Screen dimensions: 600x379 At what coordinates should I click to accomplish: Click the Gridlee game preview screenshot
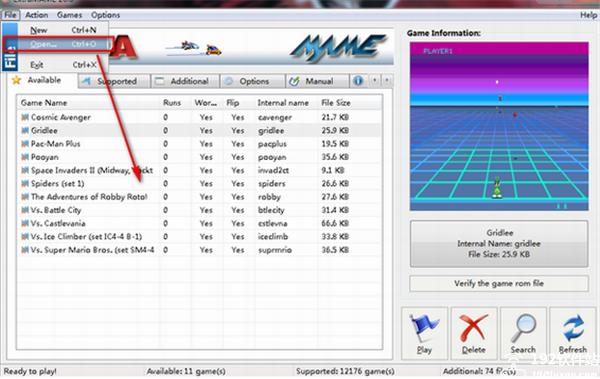point(499,126)
